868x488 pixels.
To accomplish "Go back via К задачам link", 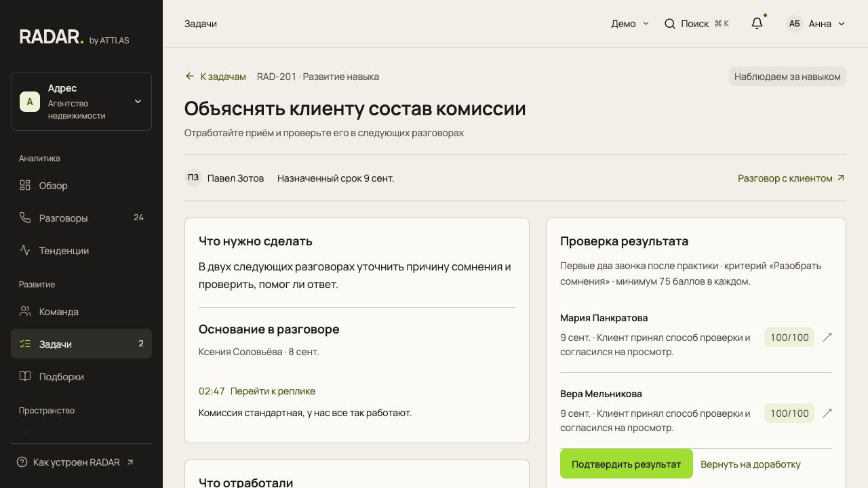I will click(216, 77).
